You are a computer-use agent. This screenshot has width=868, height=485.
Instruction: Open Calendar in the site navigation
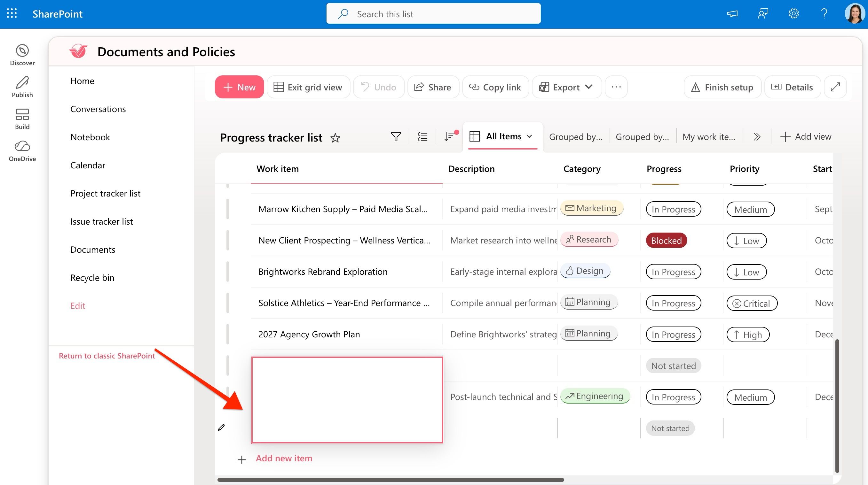pyautogui.click(x=88, y=165)
